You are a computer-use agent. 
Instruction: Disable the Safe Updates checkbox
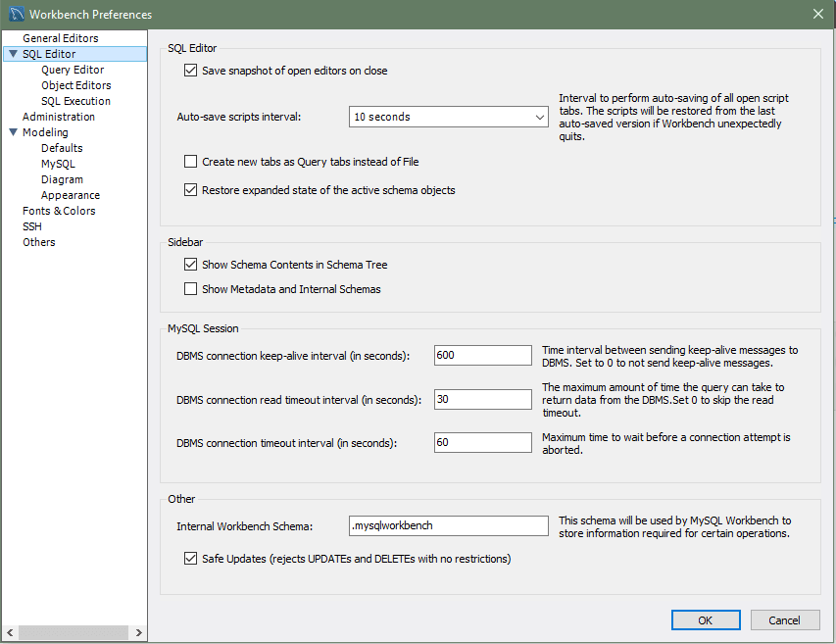click(x=191, y=559)
